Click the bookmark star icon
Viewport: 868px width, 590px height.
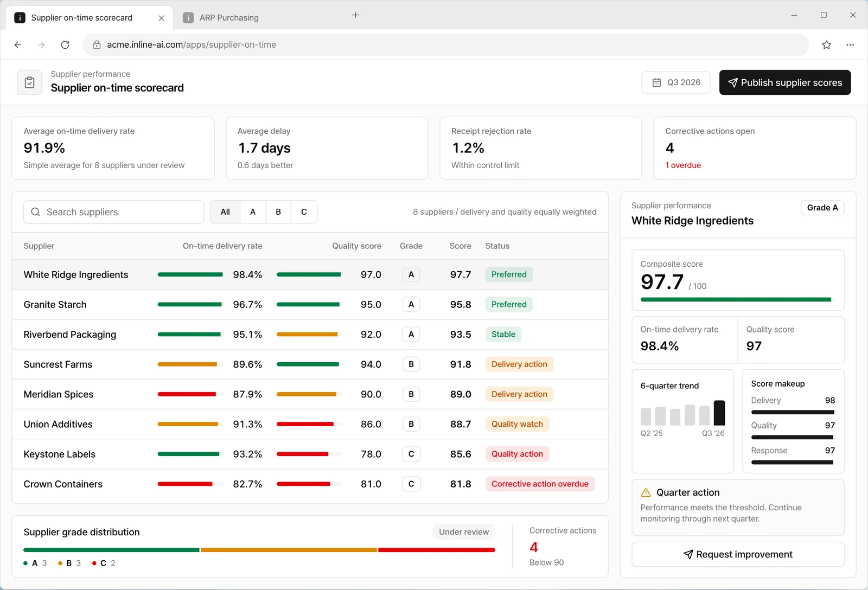tap(826, 45)
